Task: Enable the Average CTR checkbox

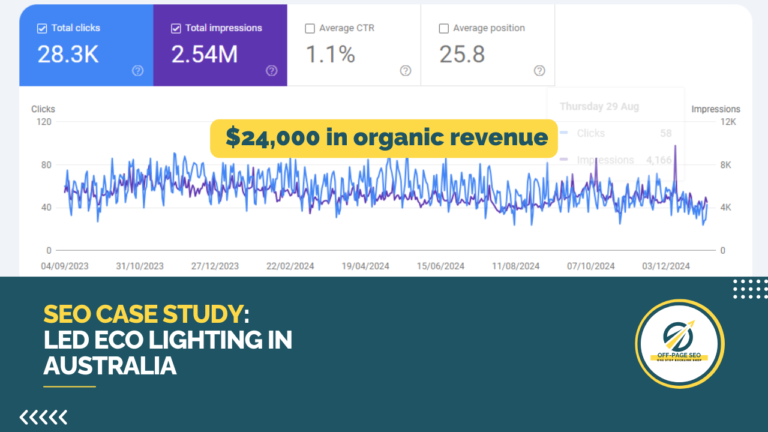Action: click(310, 28)
